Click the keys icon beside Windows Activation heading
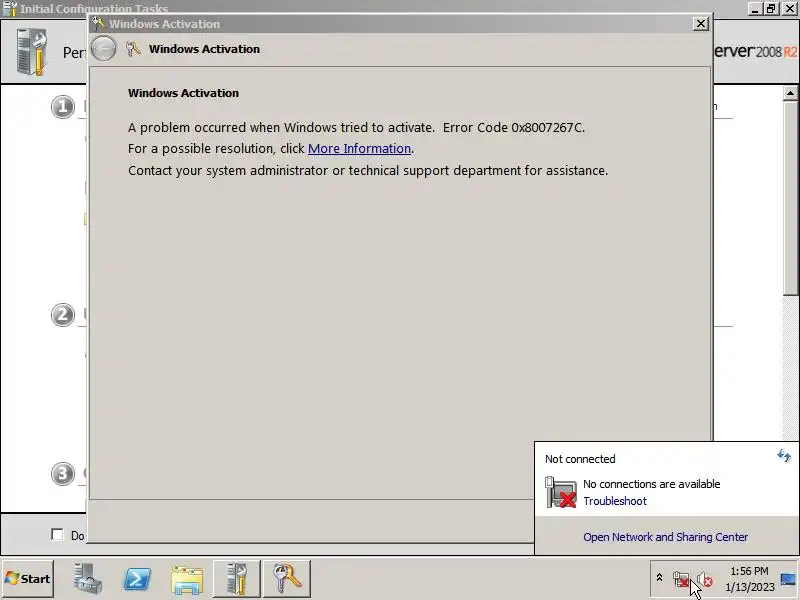Viewport: 800px width, 600px height. (133, 49)
